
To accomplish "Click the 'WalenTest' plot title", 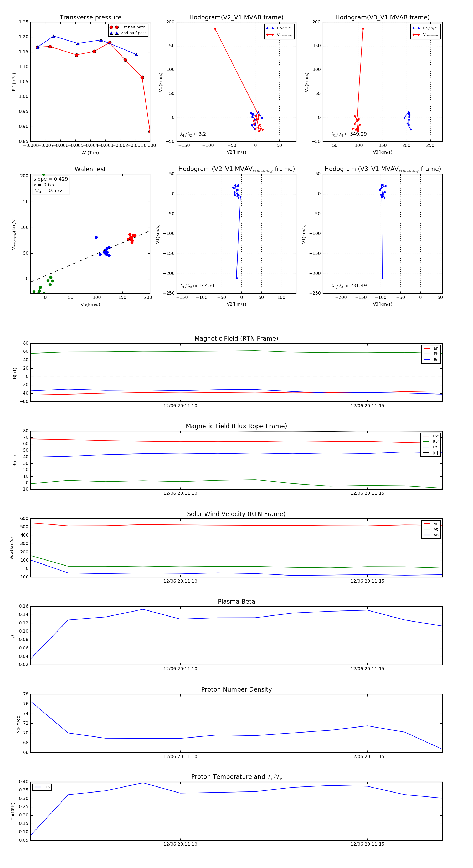I will pos(90,169).
